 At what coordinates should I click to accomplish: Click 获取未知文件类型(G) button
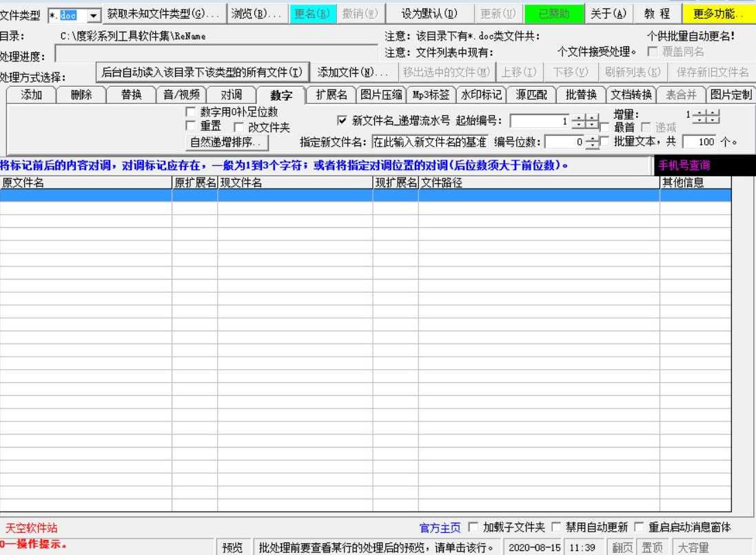click(x=164, y=14)
